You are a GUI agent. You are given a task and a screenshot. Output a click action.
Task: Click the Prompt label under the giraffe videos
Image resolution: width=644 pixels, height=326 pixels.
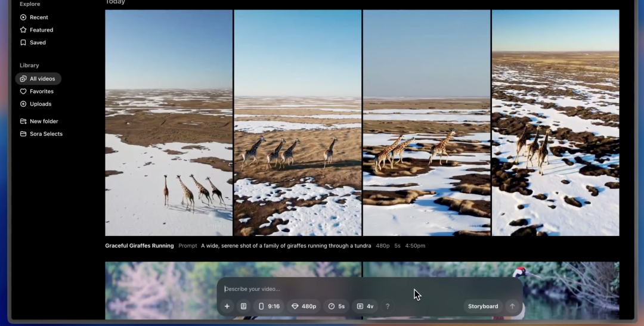[188, 246]
